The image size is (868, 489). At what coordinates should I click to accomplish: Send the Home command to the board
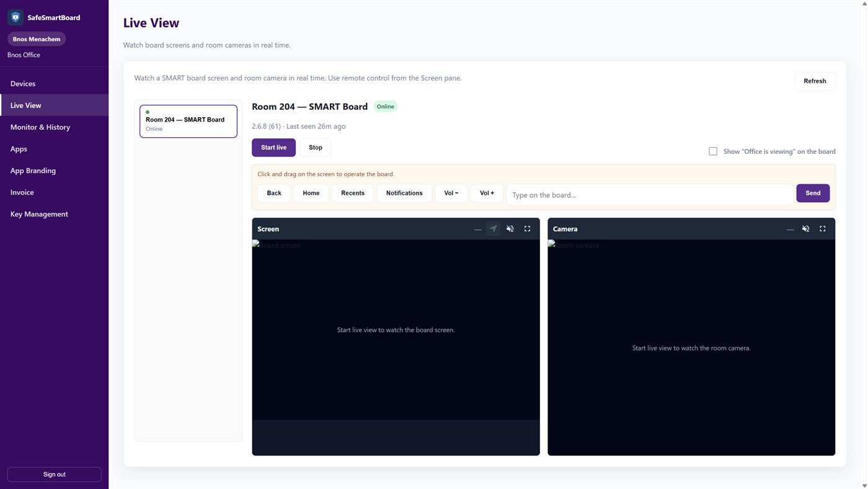pyautogui.click(x=311, y=193)
